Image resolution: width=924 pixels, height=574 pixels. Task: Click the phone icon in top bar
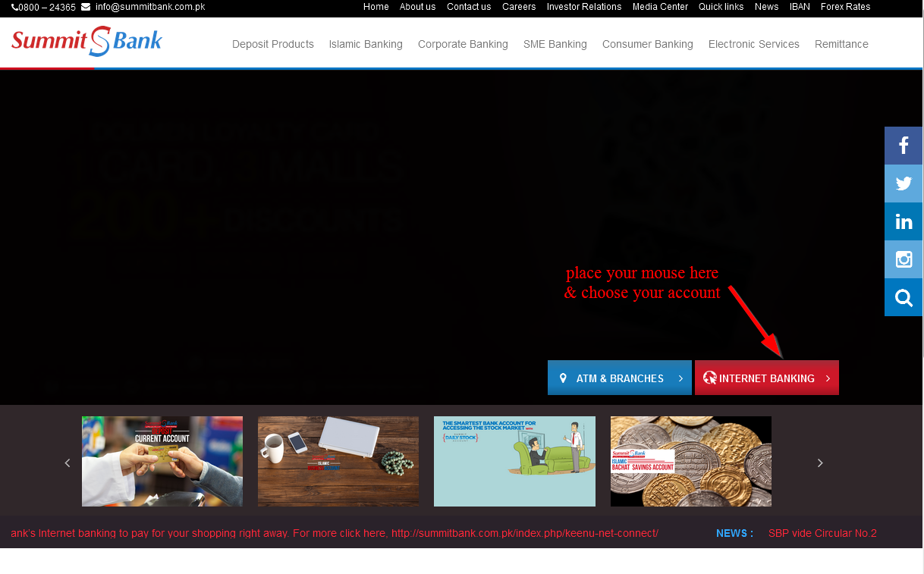click(14, 8)
